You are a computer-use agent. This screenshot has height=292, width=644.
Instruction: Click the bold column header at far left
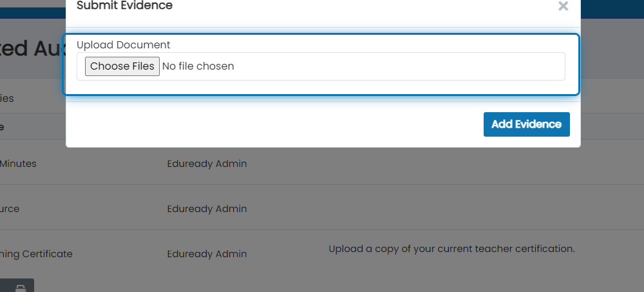click(2, 127)
